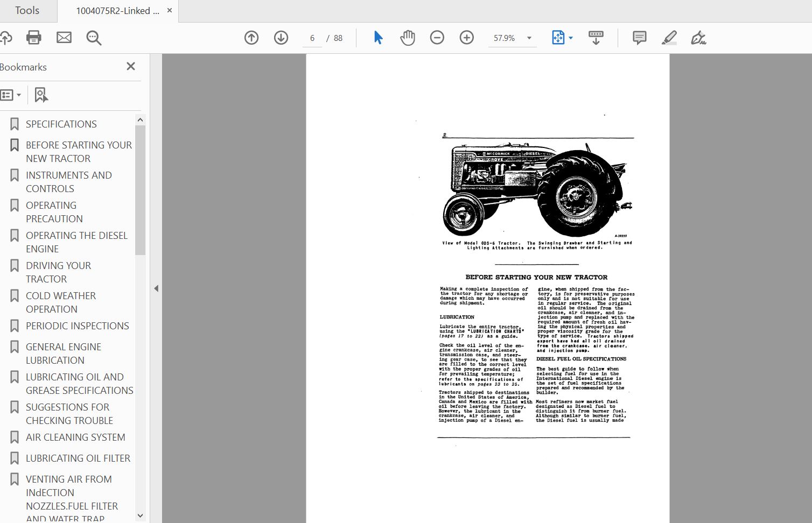Activate the hand pan tool
Image resolution: width=812 pixels, height=523 pixels.
coord(408,38)
